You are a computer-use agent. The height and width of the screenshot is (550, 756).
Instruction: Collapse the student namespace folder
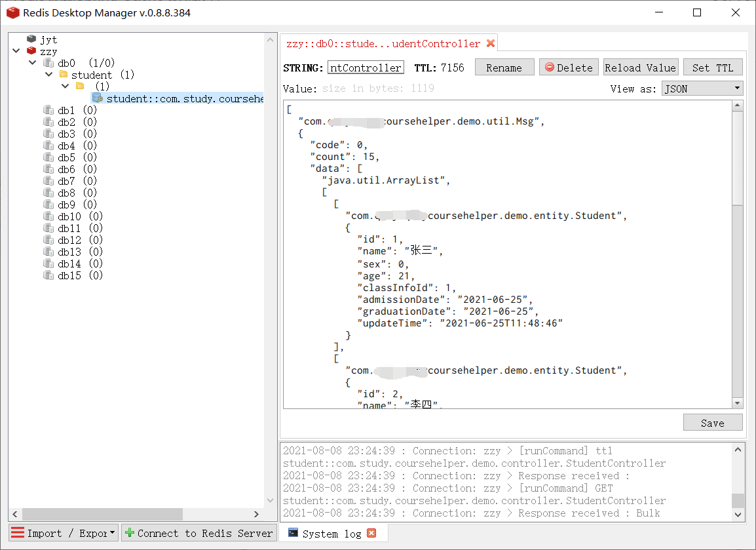point(48,74)
